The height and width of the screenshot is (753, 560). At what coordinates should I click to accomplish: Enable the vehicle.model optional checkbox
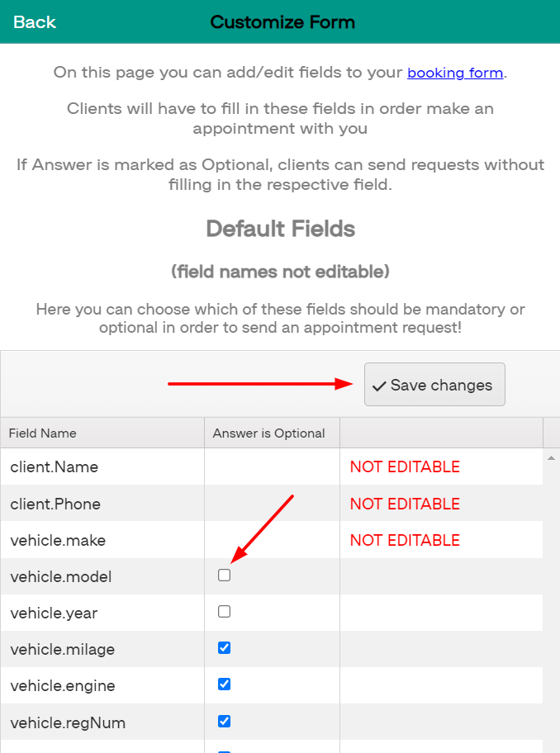tap(224, 575)
